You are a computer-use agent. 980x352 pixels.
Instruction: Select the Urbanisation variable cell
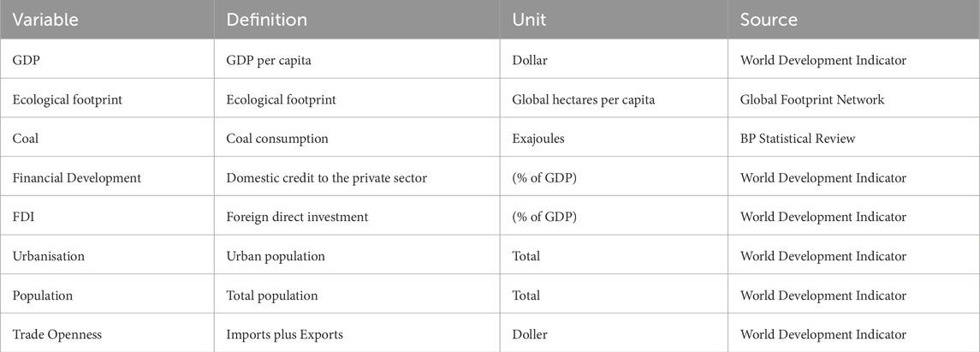click(x=107, y=256)
